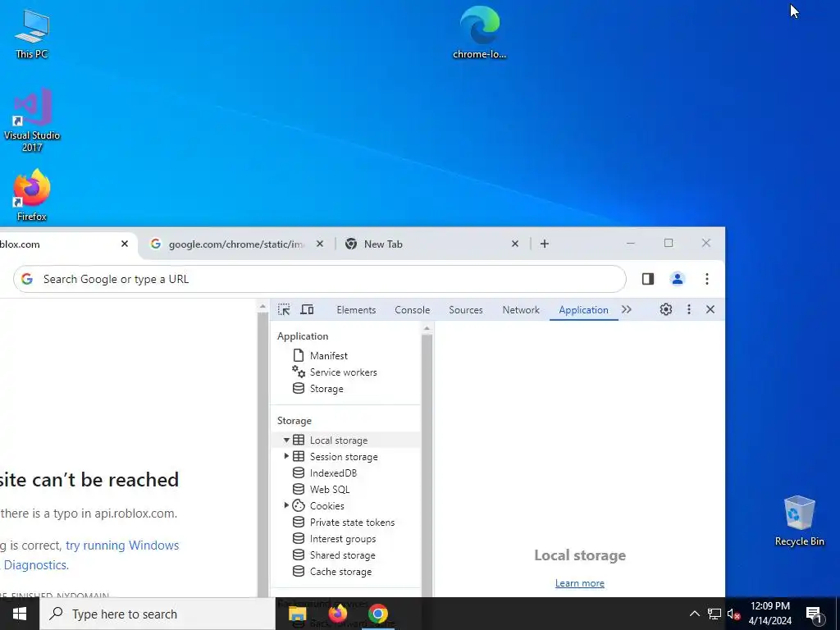The width and height of the screenshot is (840, 630).
Task: Expand the Cookies tree node
Action: click(x=286, y=505)
